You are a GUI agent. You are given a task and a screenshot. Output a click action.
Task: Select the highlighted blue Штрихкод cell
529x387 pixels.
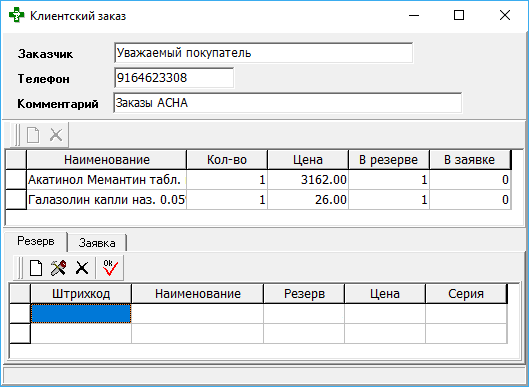point(81,313)
